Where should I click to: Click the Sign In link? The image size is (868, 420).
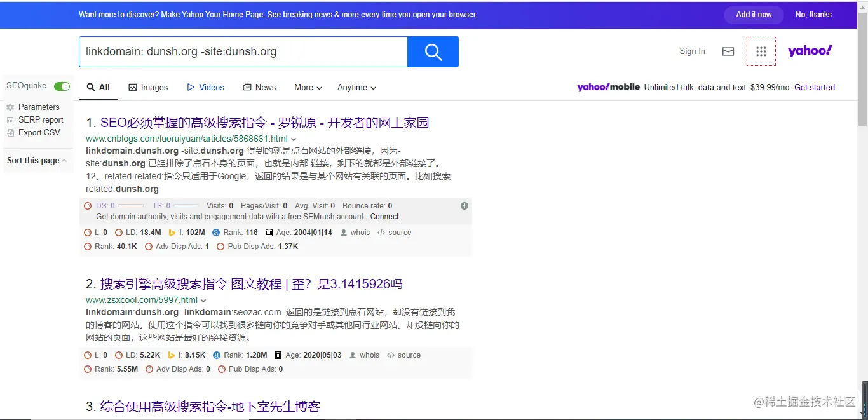(x=692, y=51)
